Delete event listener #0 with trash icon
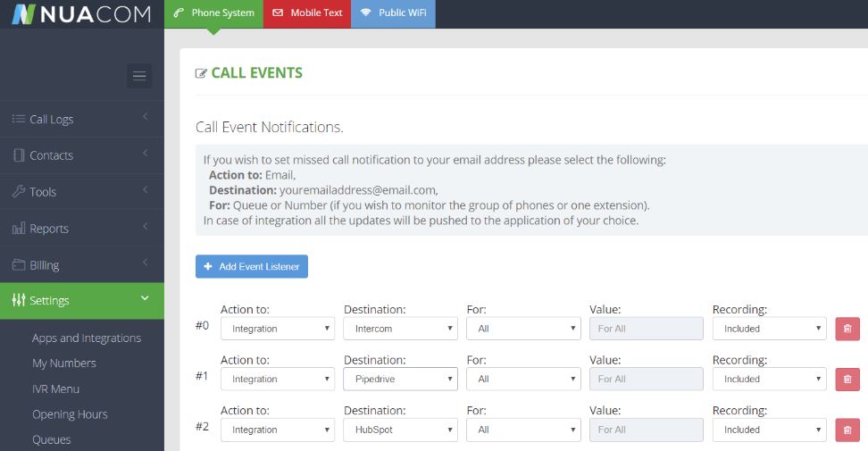The width and height of the screenshot is (868, 451). click(x=847, y=329)
